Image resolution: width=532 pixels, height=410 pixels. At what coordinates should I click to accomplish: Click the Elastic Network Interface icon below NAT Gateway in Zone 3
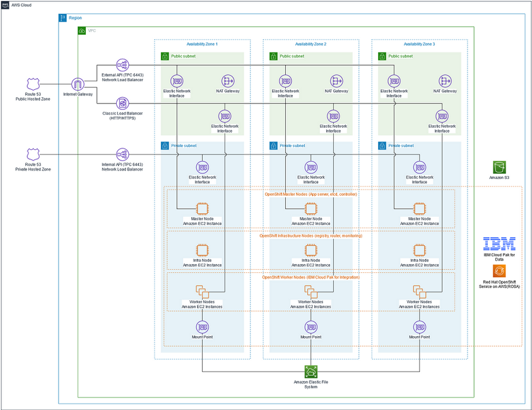tap(442, 116)
